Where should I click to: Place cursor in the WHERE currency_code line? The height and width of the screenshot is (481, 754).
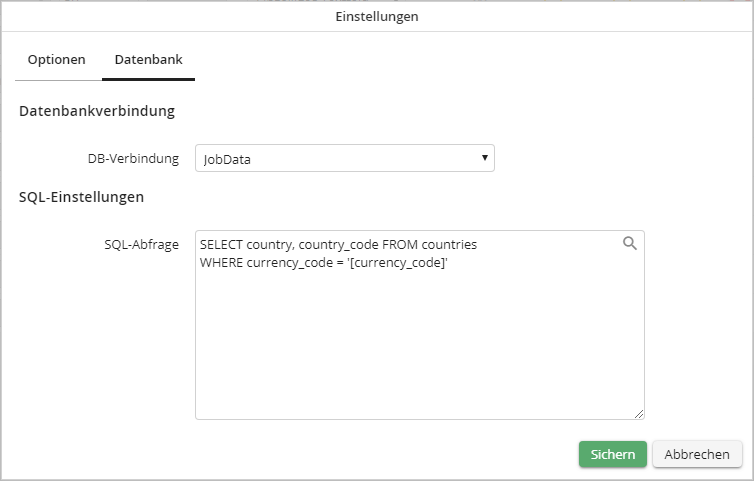[240, 262]
